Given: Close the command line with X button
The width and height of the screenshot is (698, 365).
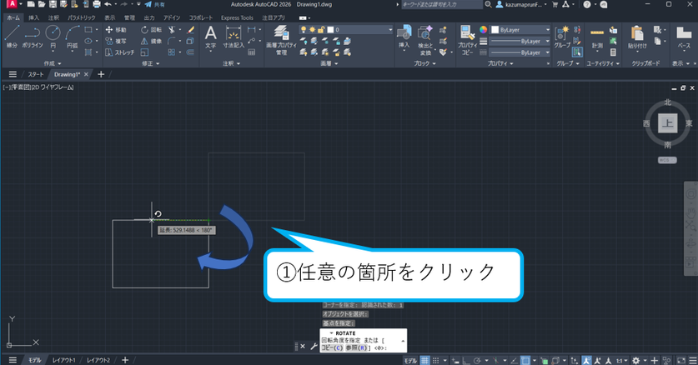Looking at the screenshot, I should coord(303,346).
